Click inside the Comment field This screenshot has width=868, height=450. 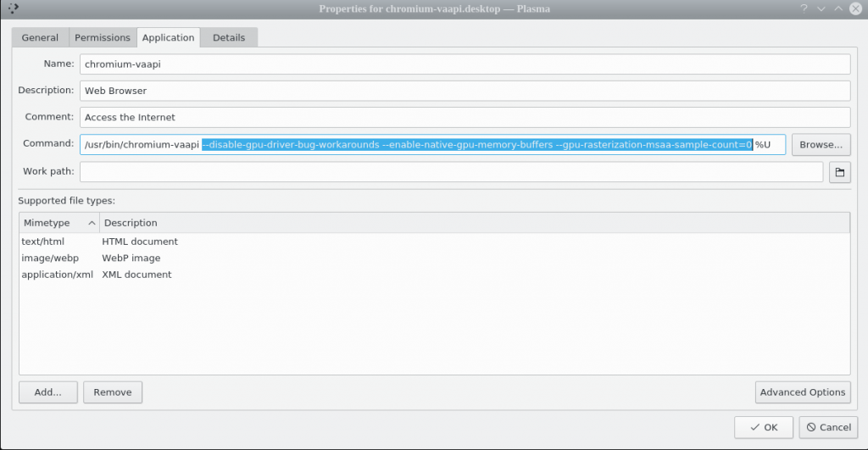465,117
